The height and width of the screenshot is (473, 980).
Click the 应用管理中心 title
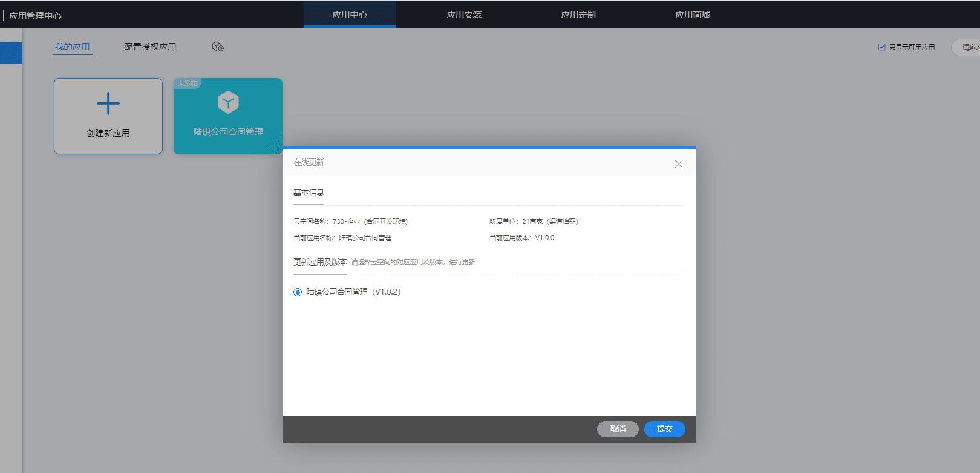pos(35,16)
